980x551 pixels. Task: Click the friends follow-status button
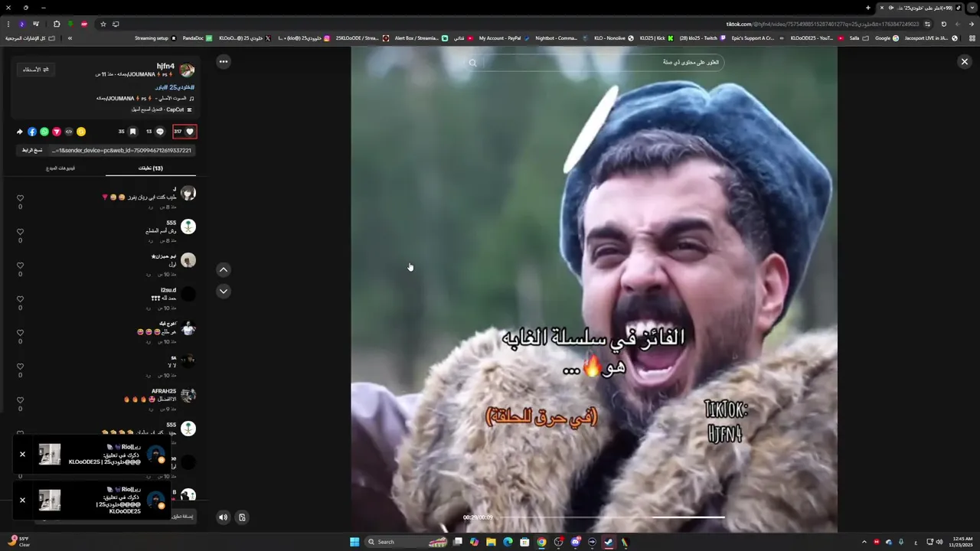point(36,70)
